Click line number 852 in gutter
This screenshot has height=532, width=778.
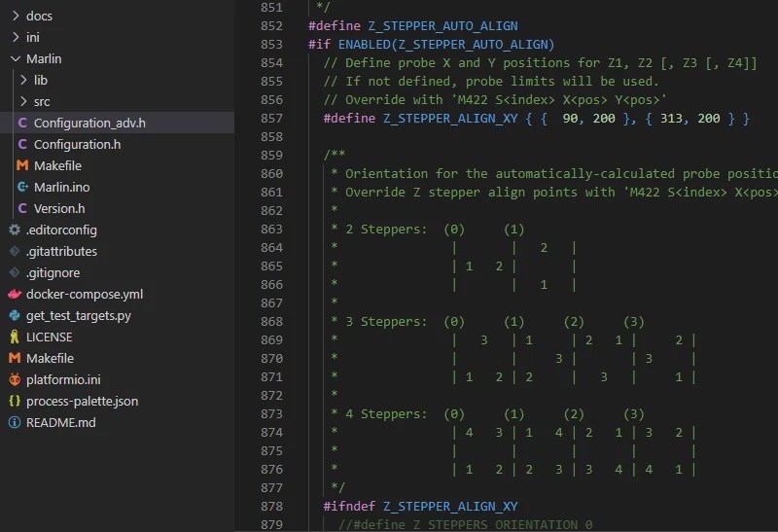pos(271,26)
